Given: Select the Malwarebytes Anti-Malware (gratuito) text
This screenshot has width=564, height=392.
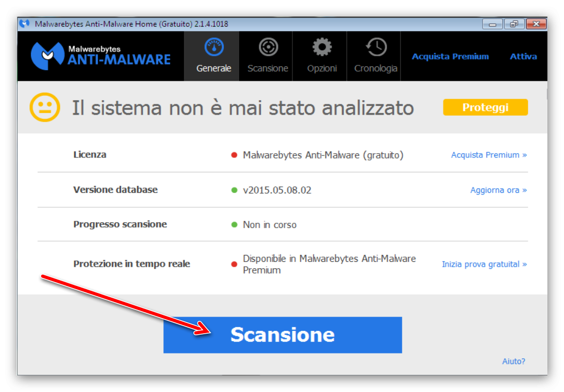Looking at the screenshot, I should (x=323, y=155).
